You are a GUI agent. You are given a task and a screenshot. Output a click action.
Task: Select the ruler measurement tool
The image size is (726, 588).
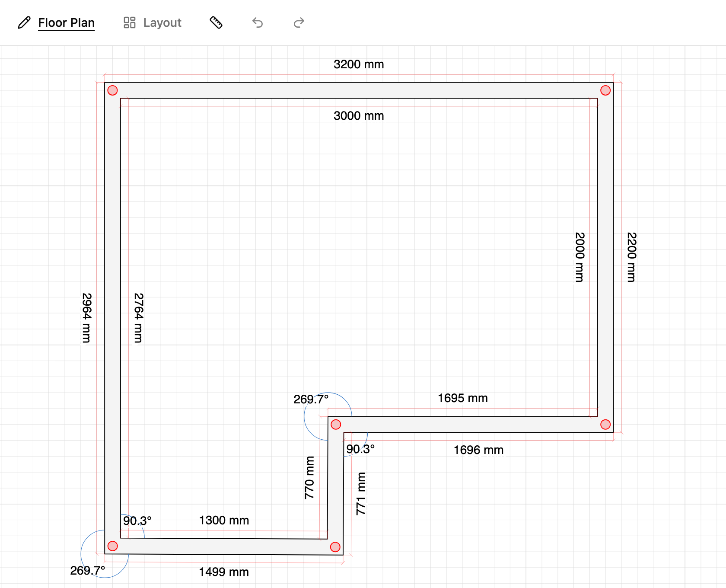(216, 22)
